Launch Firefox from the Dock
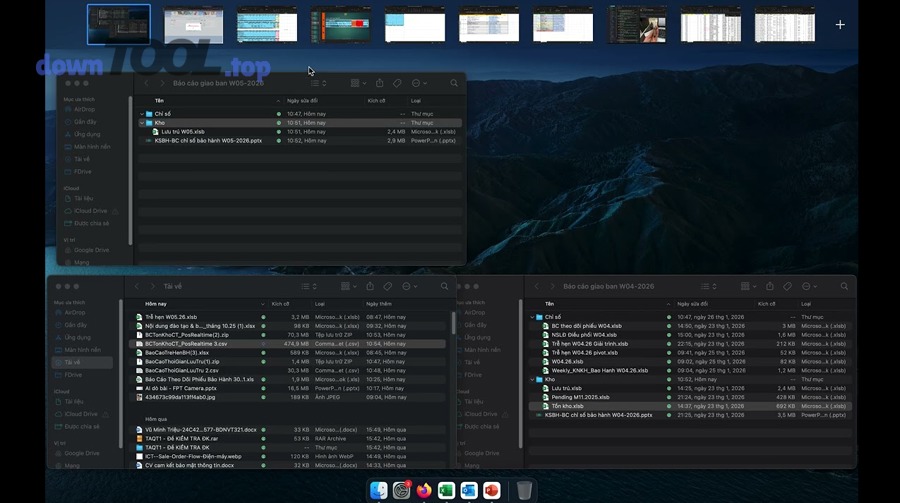Image resolution: width=900 pixels, height=503 pixels. point(424,490)
